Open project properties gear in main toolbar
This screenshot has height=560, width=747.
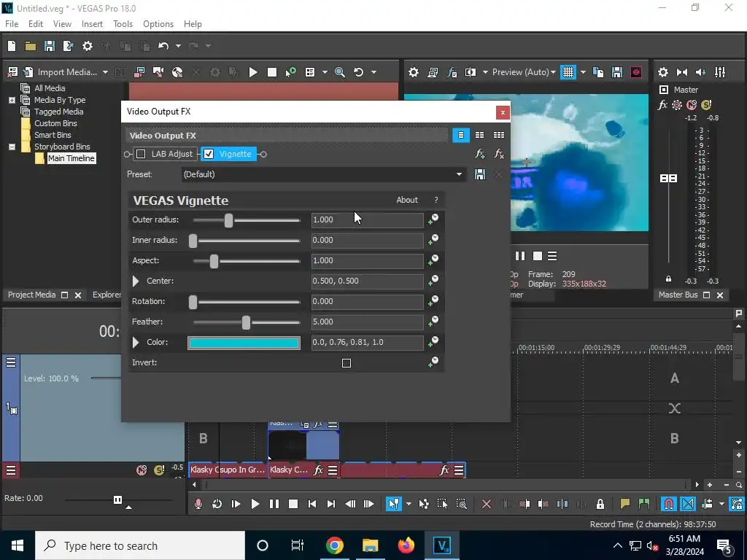click(88, 46)
